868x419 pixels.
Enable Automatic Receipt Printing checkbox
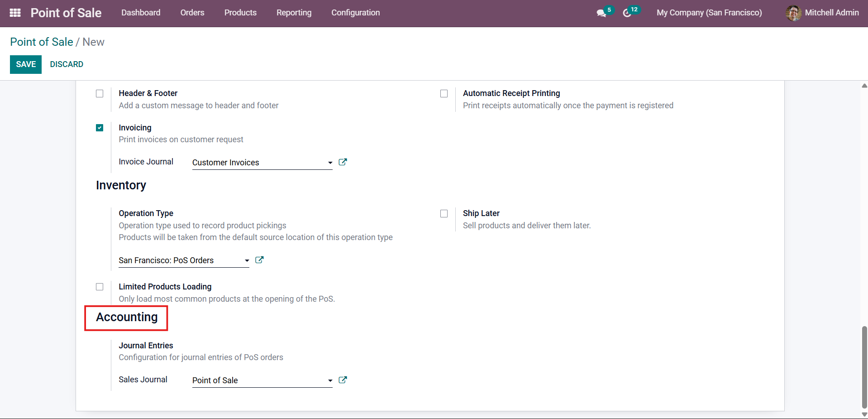click(444, 94)
